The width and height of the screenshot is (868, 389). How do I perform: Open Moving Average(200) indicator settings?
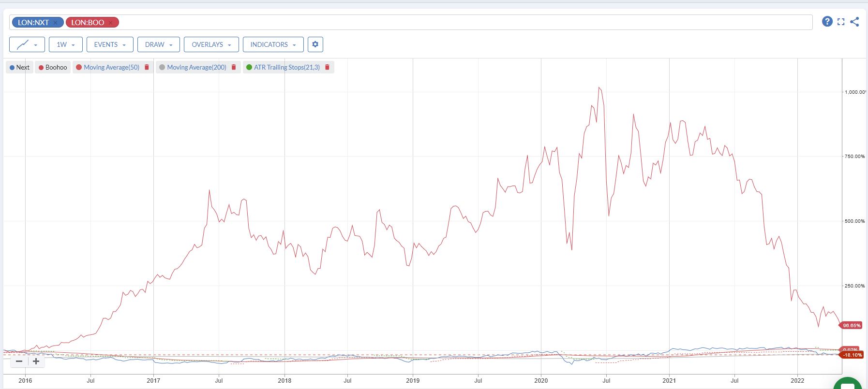(196, 67)
